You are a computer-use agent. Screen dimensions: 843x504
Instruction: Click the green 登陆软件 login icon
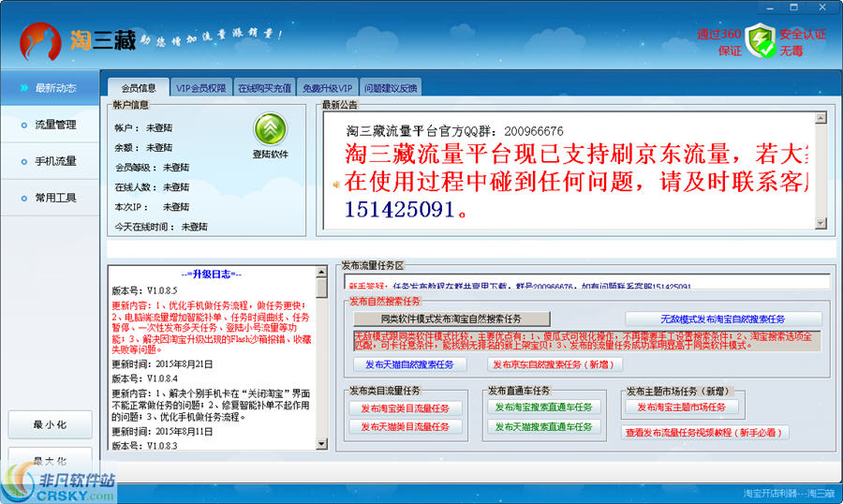pyautogui.click(x=270, y=128)
